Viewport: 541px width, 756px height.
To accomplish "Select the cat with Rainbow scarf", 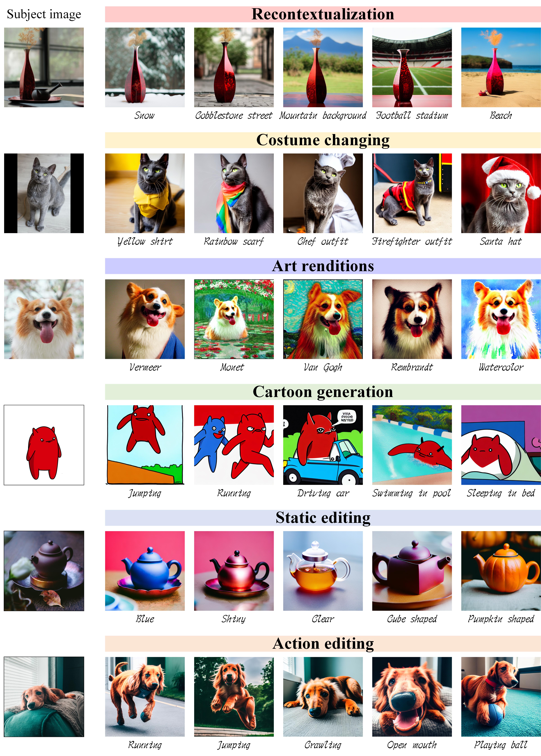I will [x=234, y=193].
